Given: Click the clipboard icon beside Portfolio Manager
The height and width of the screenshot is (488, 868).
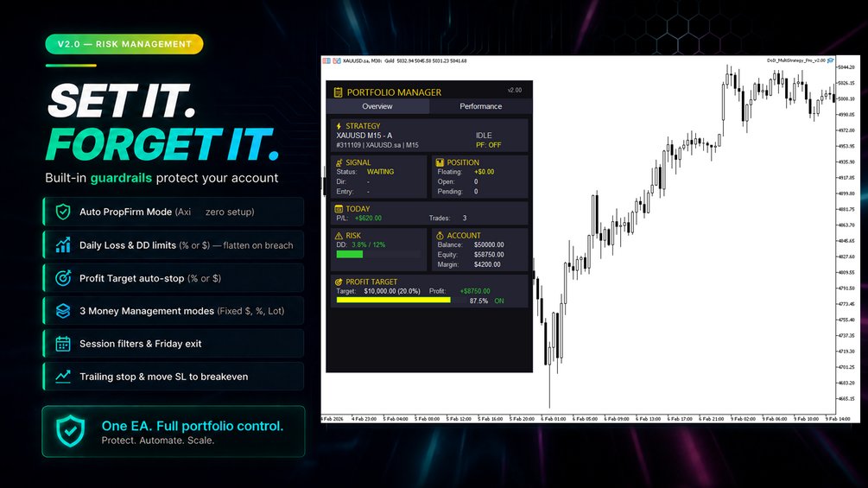Looking at the screenshot, I should pyautogui.click(x=339, y=92).
